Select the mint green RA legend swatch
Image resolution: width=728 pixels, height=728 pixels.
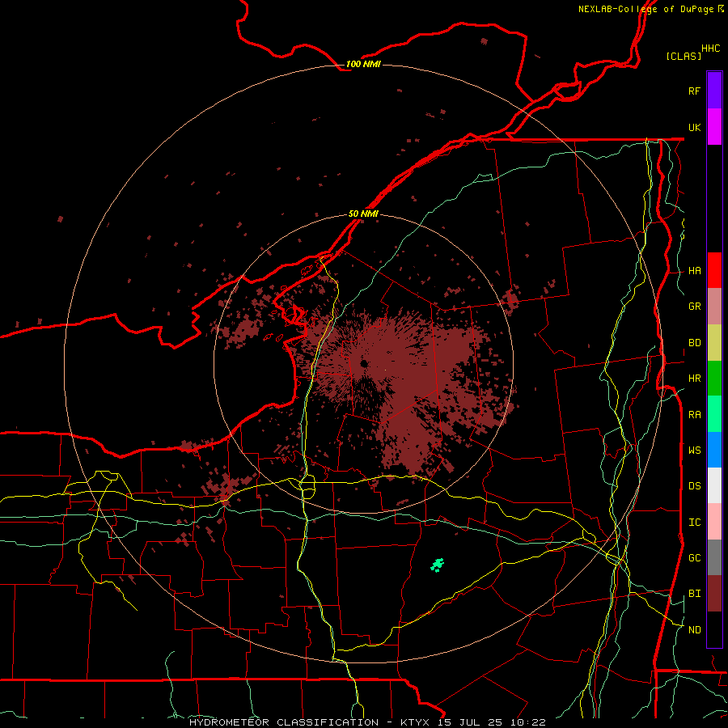click(714, 414)
